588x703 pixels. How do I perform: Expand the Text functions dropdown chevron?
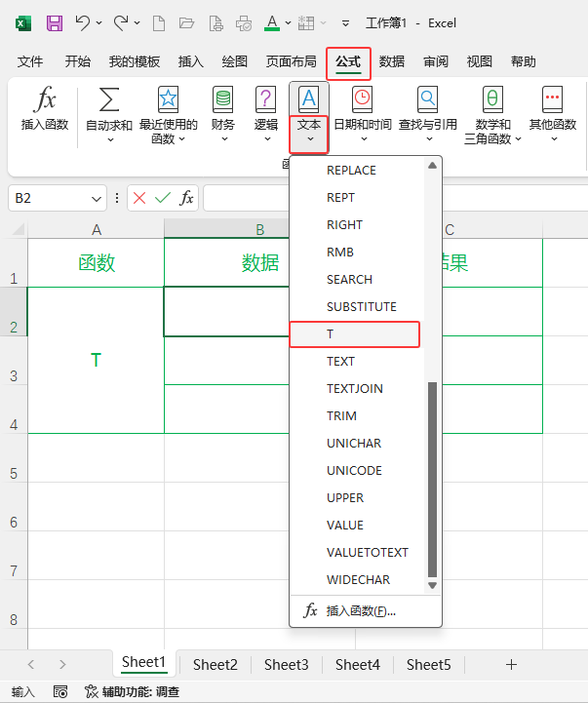[x=310, y=139]
